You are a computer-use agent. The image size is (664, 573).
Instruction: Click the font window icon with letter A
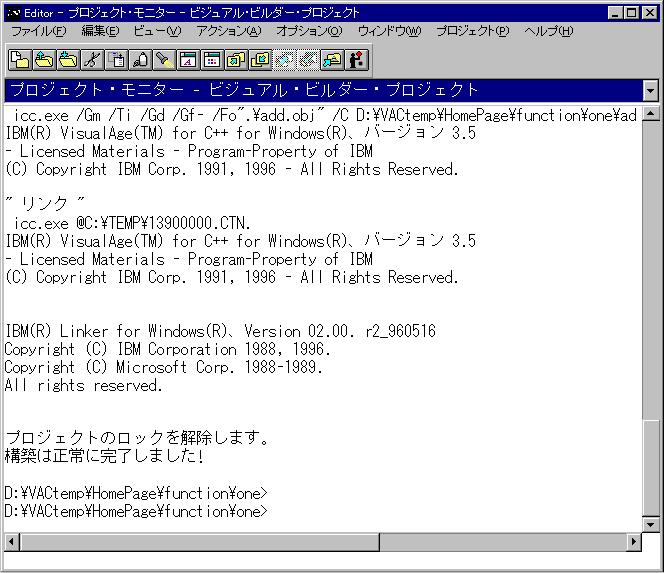coord(188,60)
